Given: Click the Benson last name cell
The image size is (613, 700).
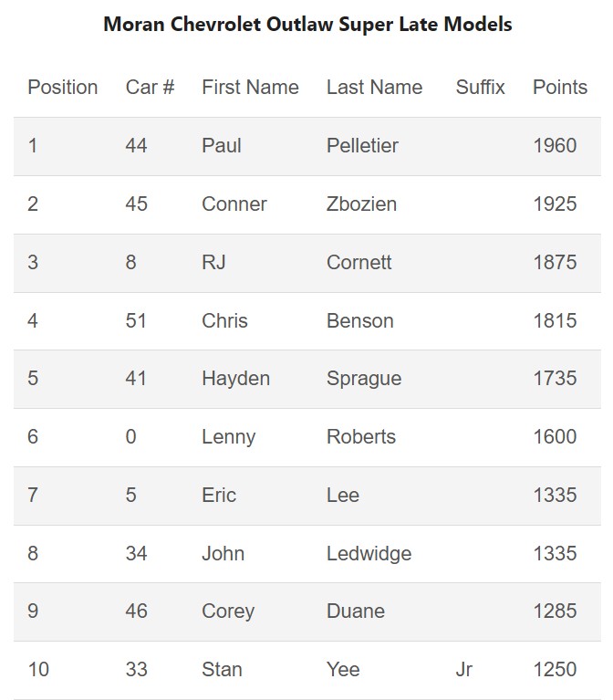Looking at the screenshot, I should coord(359,321).
